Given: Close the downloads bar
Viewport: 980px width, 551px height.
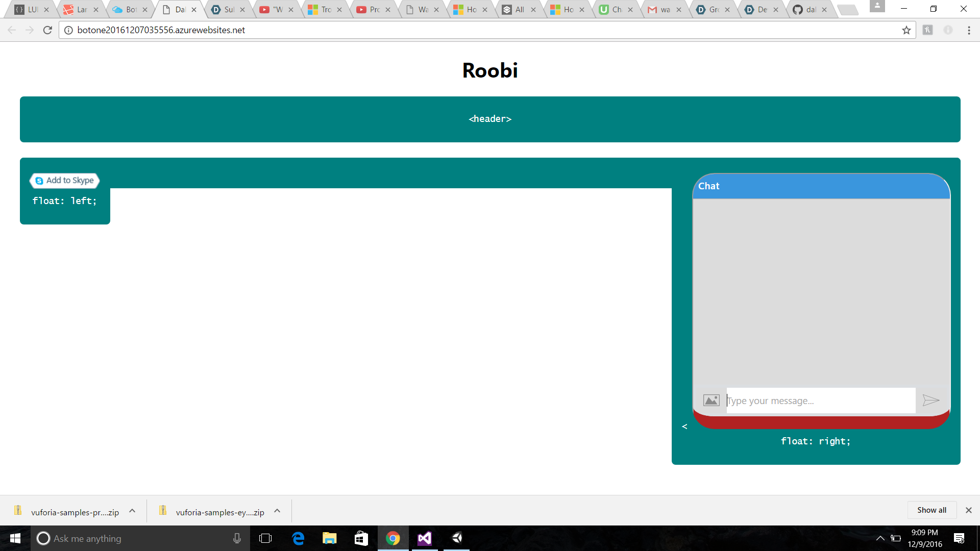Looking at the screenshot, I should click(x=968, y=510).
